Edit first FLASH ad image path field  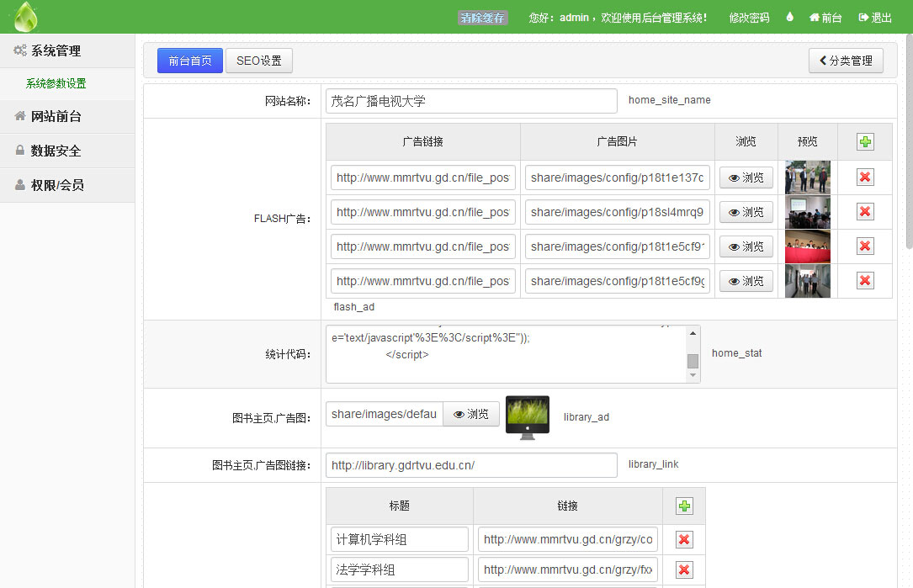617,177
